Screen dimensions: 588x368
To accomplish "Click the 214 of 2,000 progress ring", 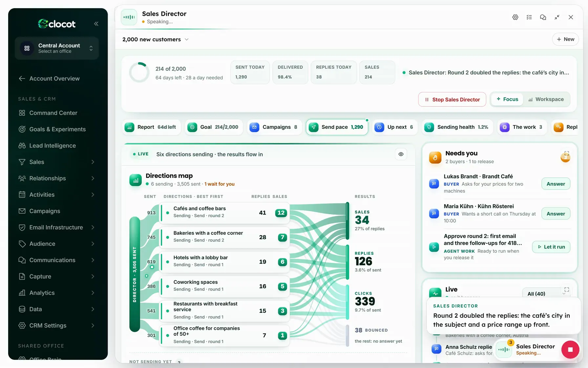I will point(139,73).
